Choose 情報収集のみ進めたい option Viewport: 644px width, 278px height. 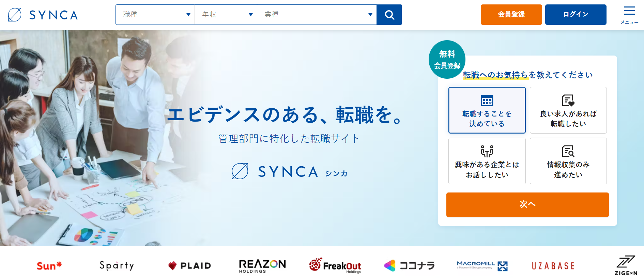point(568,161)
